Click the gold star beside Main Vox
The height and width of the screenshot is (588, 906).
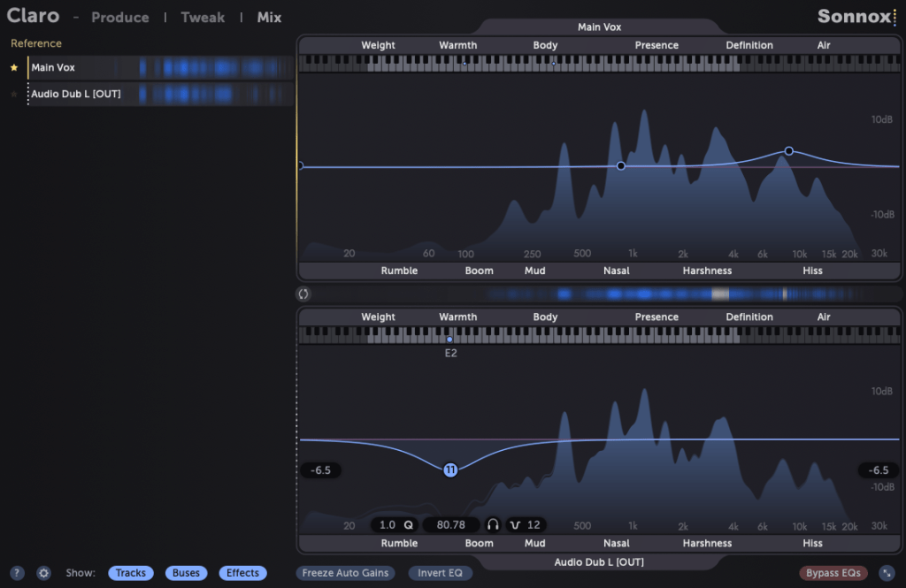(x=13, y=67)
